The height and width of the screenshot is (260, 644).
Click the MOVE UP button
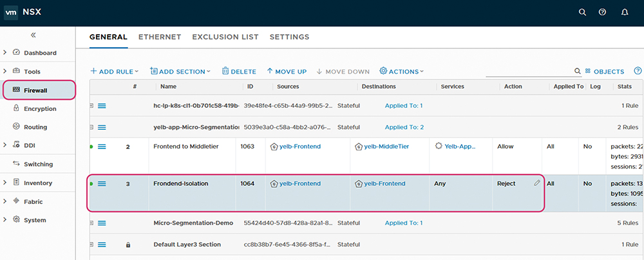(x=287, y=72)
